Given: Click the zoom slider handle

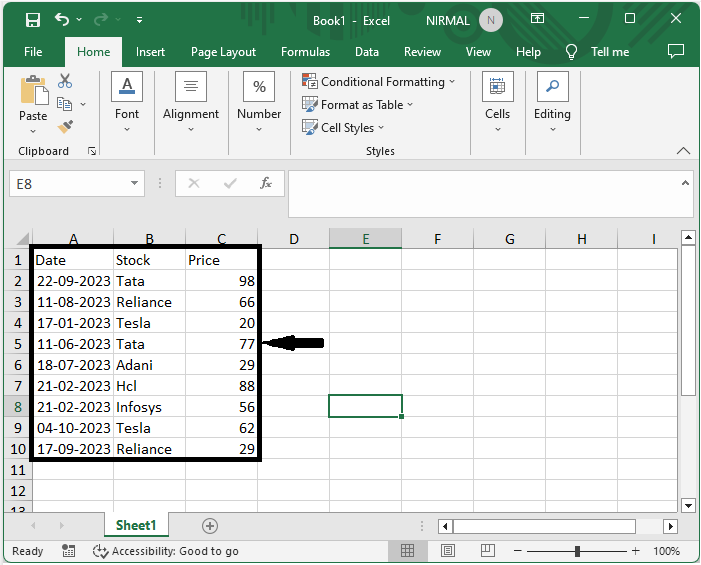Looking at the screenshot, I should coord(577,551).
